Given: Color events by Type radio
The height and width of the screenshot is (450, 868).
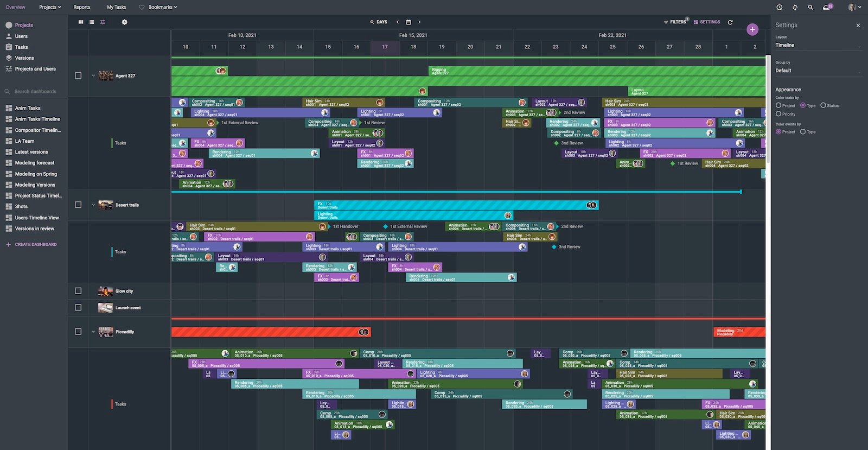Looking at the screenshot, I should click(x=803, y=131).
